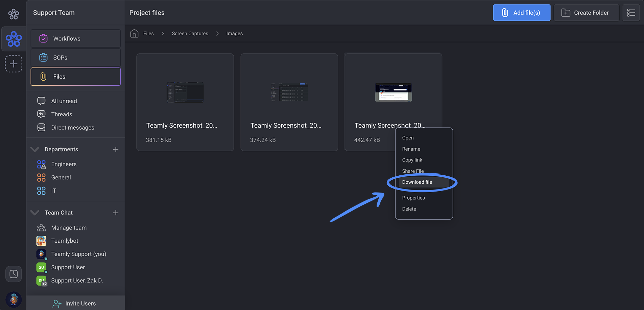Click the Threads reply icon
The image size is (644, 310).
coord(41,114)
